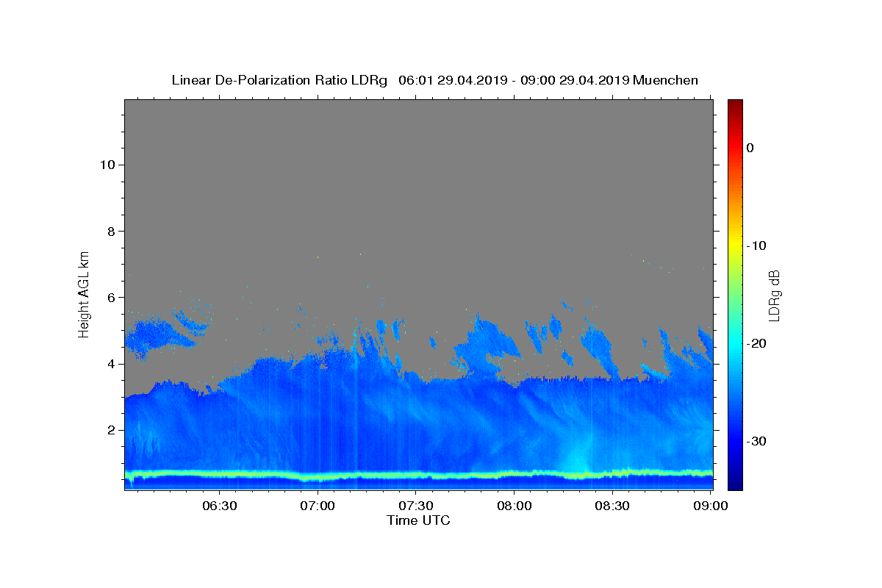Image resolution: width=882 pixels, height=588 pixels.
Task: Click the 07:30 time tick label
Action: pyautogui.click(x=416, y=506)
